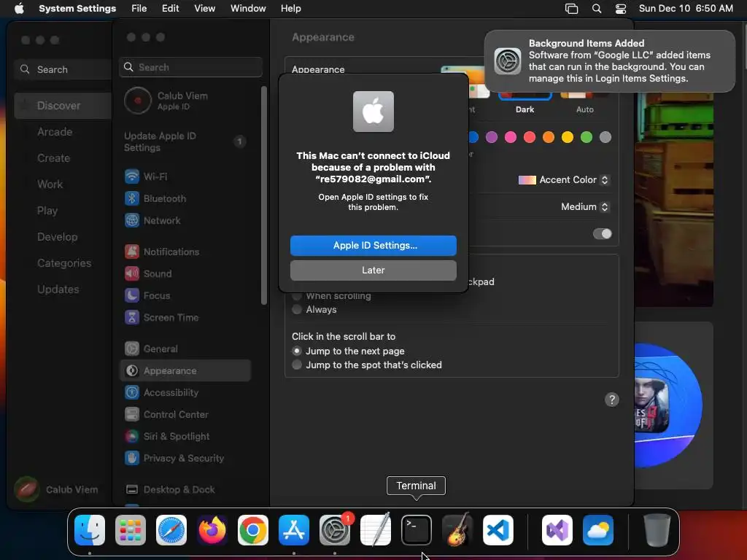This screenshot has height=560, width=747.
Task: Open Privacy & Security settings
Action: tap(186, 459)
